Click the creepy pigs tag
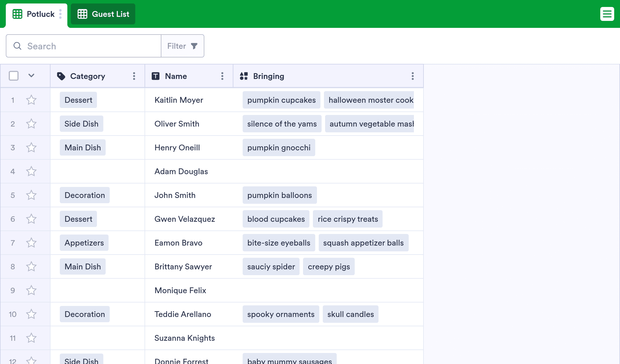The width and height of the screenshot is (620, 364). pos(329,266)
